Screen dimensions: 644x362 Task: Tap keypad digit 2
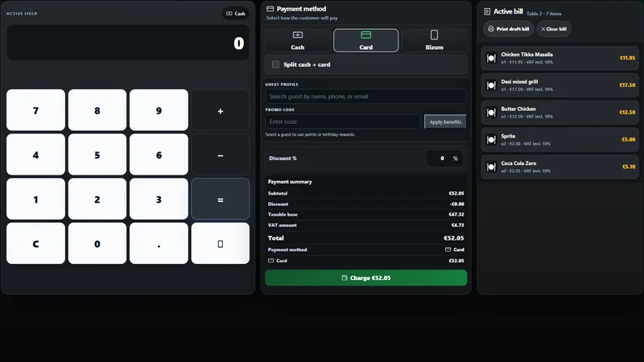point(97,199)
